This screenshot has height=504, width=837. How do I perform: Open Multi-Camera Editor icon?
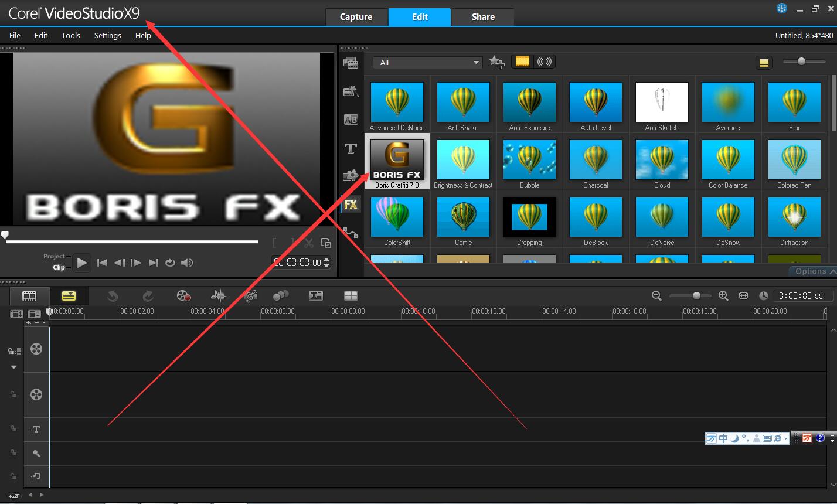pos(351,296)
